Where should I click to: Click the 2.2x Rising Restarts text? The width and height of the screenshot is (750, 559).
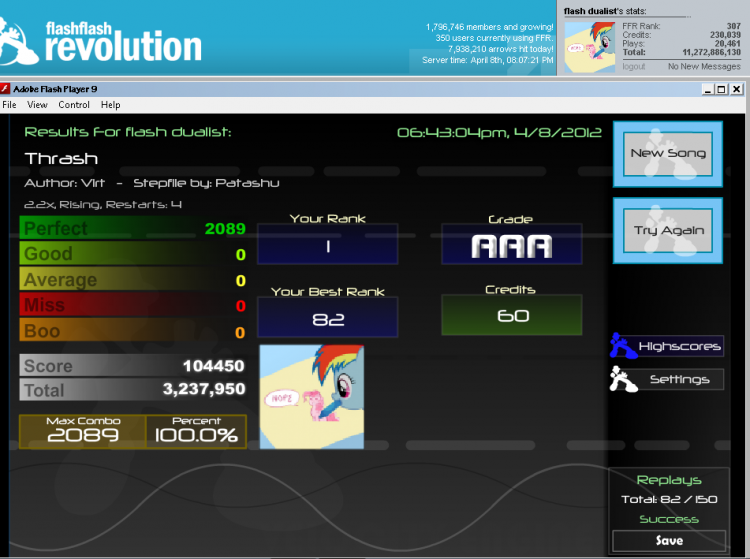[x=103, y=205]
